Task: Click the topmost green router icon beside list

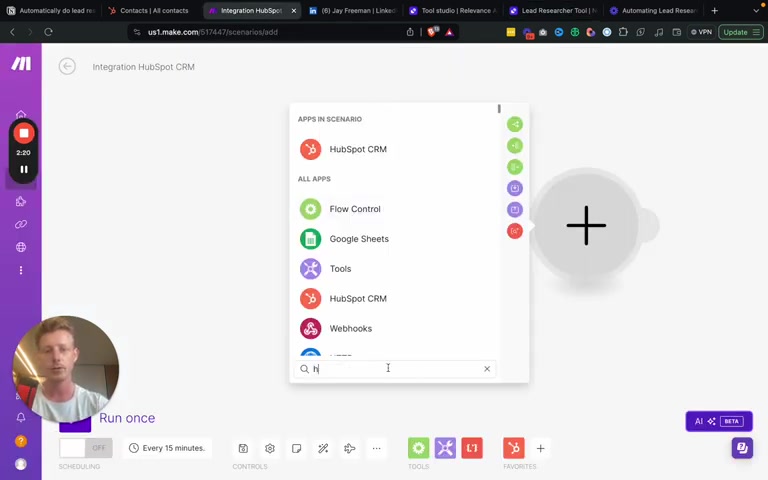Action: click(x=515, y=124)
